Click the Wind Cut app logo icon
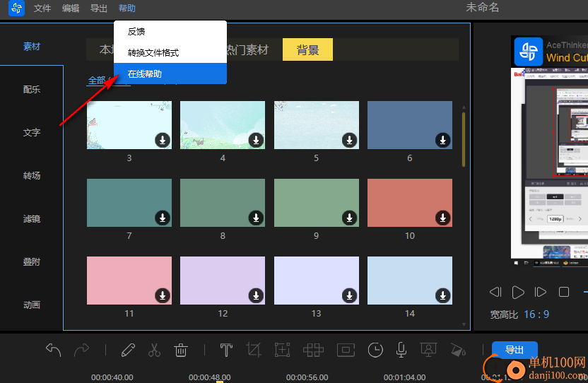 (x=16, y=8)
